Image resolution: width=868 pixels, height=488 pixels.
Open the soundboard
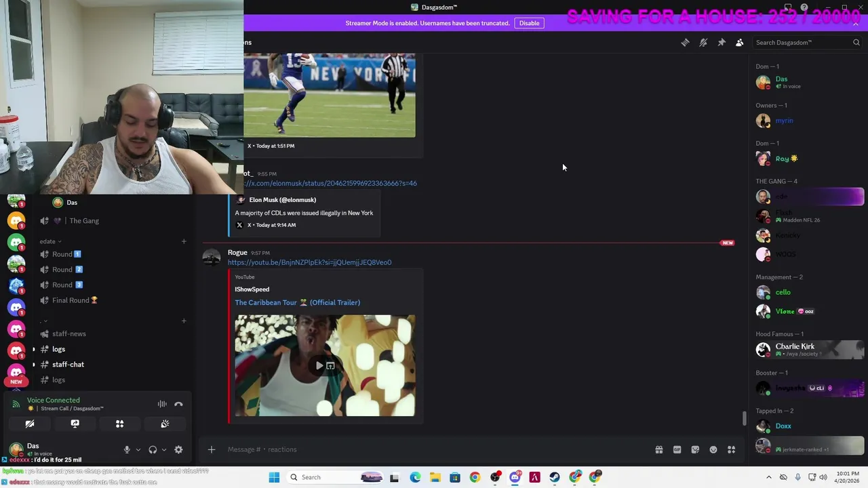coord(165,424)
